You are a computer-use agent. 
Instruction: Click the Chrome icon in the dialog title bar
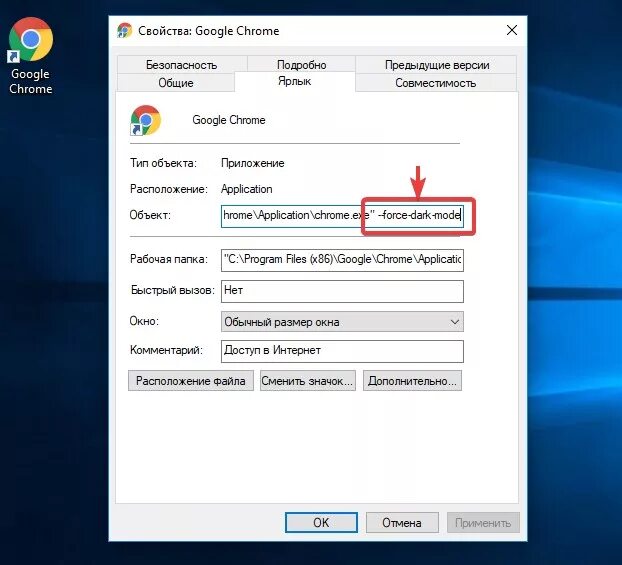point(124,31)
